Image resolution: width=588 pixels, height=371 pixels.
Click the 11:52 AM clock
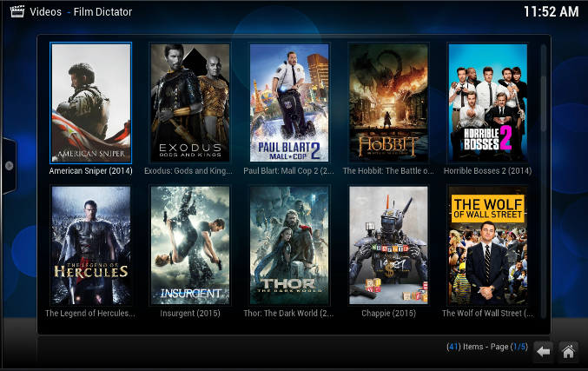point(551,11)
